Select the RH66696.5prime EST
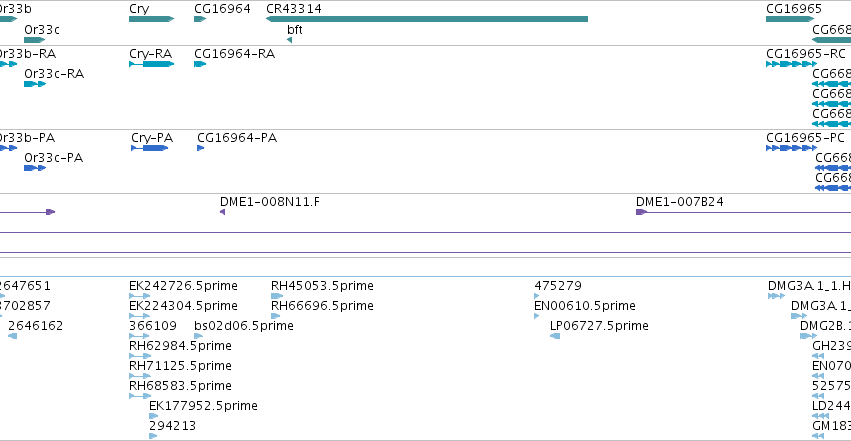The width and height of the screenshot is (851, 441). [276, 316]
